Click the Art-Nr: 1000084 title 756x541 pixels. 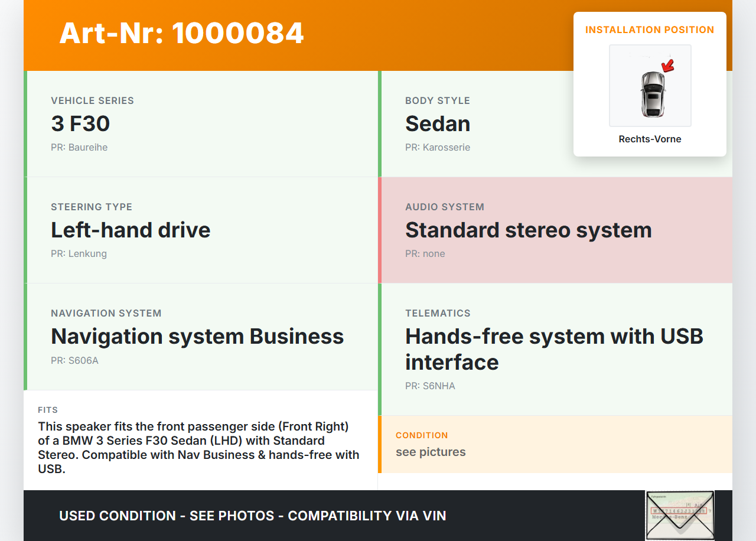click(181, 33)
